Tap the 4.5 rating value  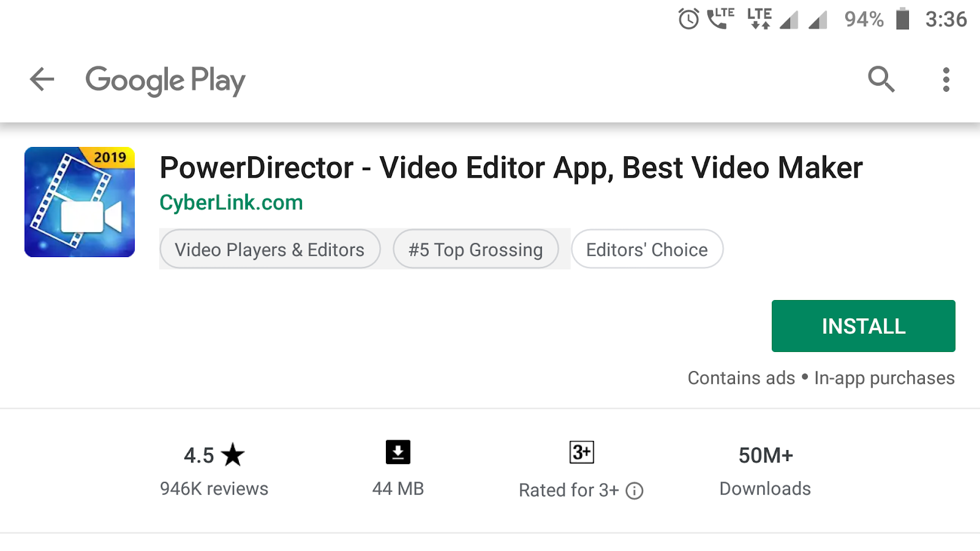[x=199, y=455]
